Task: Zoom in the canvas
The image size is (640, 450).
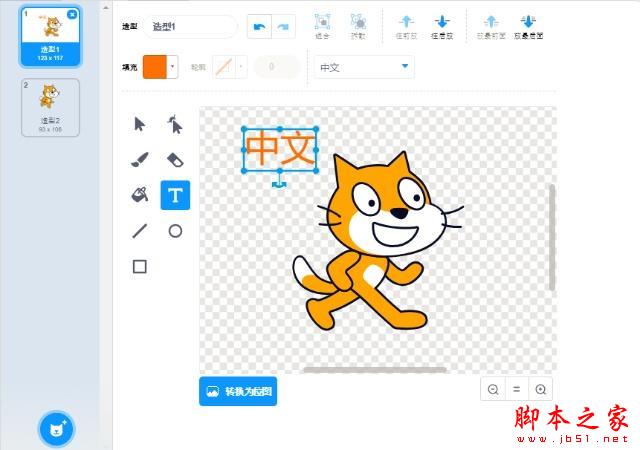Action: point(541,389)
